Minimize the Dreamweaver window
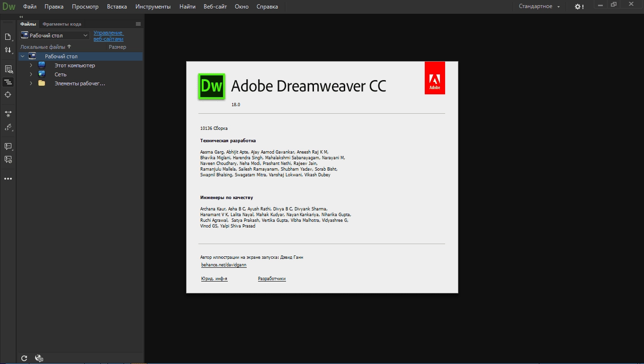The width and height of the screenshot is (644, 364). tap(600, 4)
